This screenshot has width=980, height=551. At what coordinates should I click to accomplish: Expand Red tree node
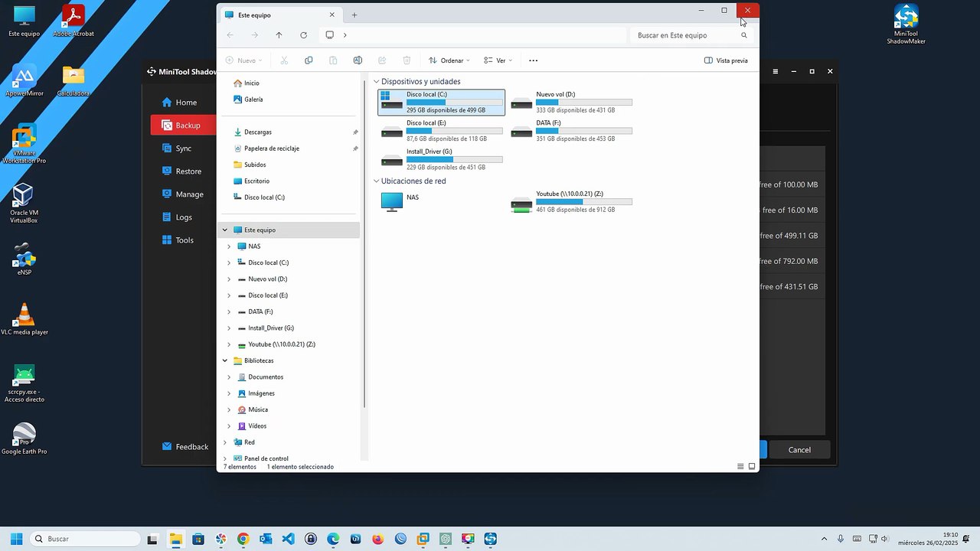[x=225, y=442]
